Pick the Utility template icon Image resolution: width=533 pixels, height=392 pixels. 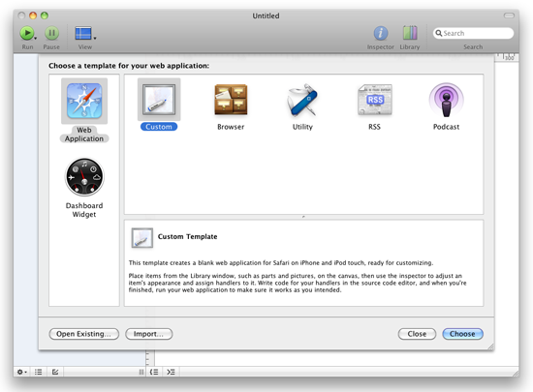pyautogui.click(x=302, y=100)
